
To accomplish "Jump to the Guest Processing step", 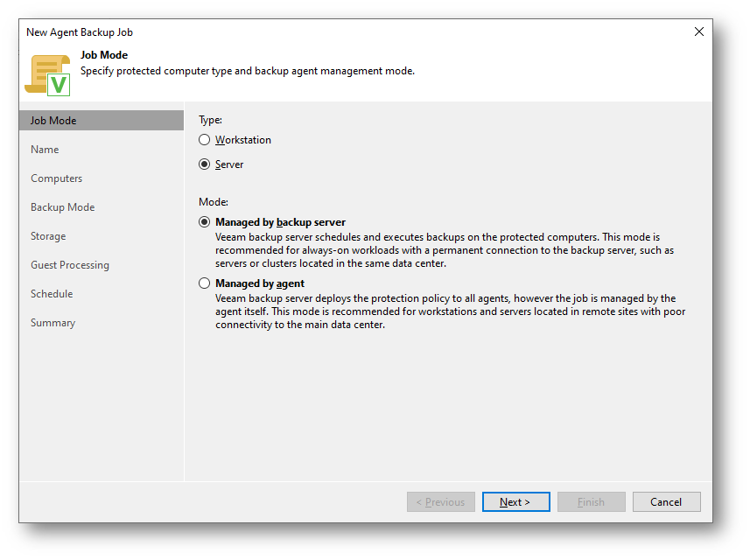I will (70, 265).
